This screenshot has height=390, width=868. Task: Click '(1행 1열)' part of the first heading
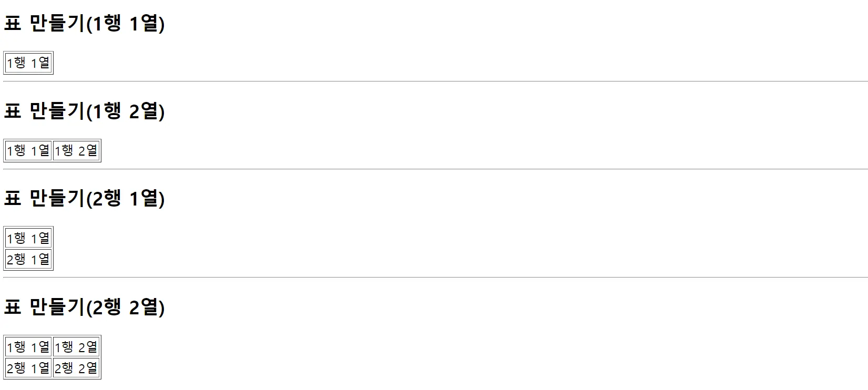(125, 24)
